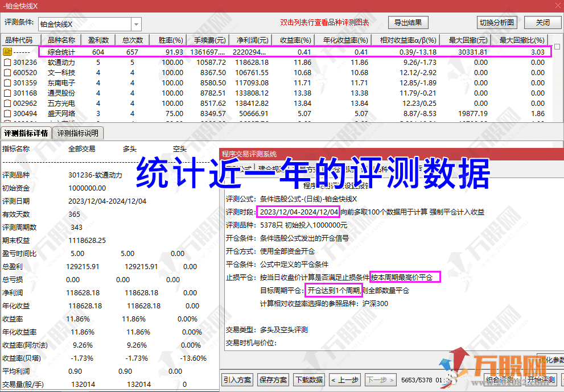Select the 东南电子 row name

tap(61, 82)
